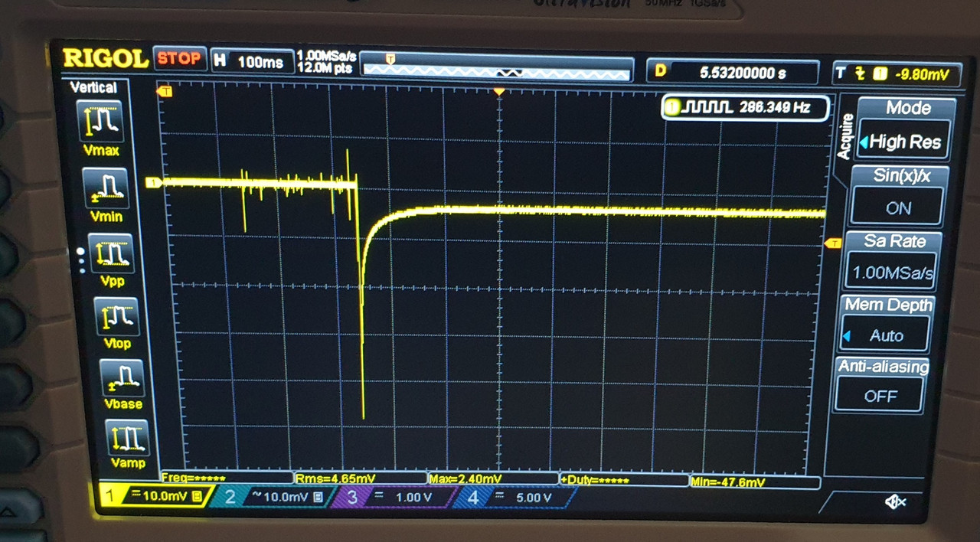
Task: Click the 1.00MSa/s 12.0M pts readout
Action: point(327,63)
